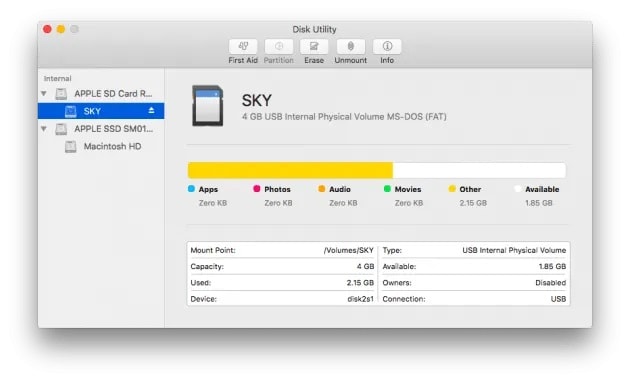Click the 'Connection:' label in the table

point(404,299)
